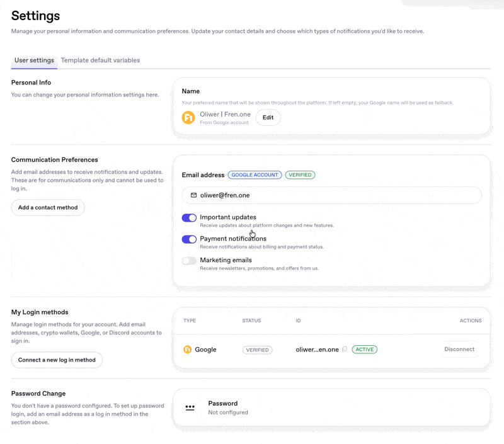Viewport: 504px width, 444px height.
Task: Switch to the User settings tab
Action: click(35, 60)
